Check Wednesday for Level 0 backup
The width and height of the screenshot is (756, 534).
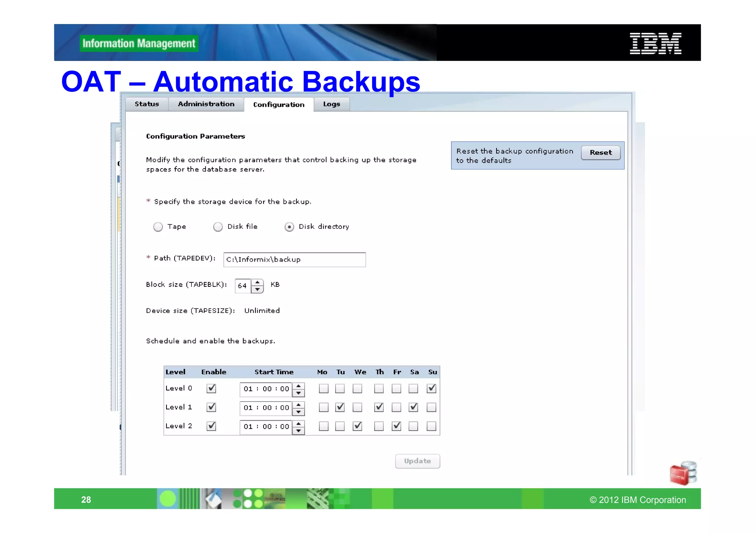[x=357, y=389]
